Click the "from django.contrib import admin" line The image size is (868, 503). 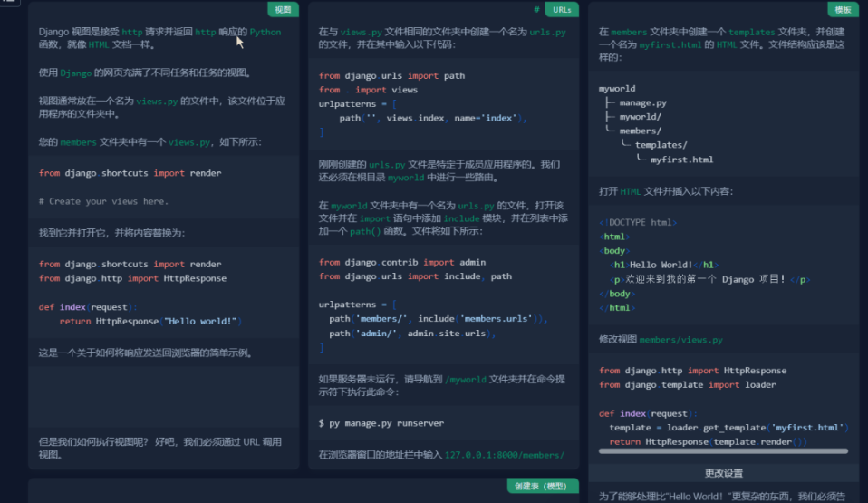pyautogui.click(x=402, y=263)
